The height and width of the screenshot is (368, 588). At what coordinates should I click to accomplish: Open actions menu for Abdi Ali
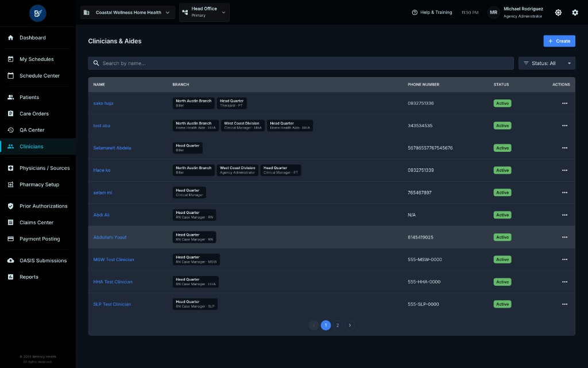point(564,215)
